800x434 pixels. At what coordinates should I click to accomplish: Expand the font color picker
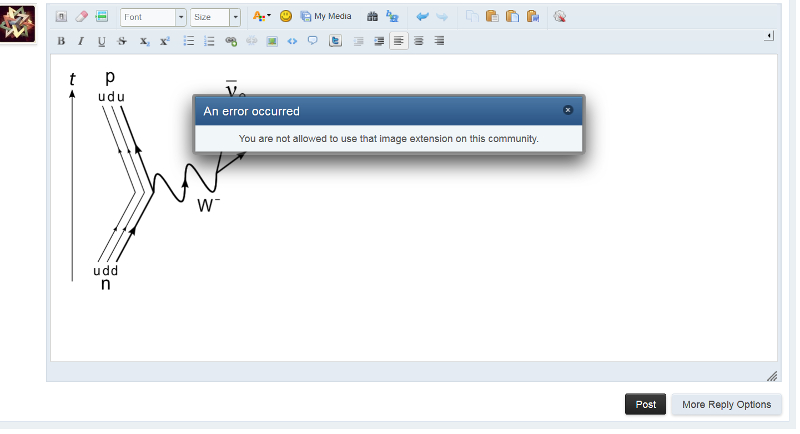261,17
